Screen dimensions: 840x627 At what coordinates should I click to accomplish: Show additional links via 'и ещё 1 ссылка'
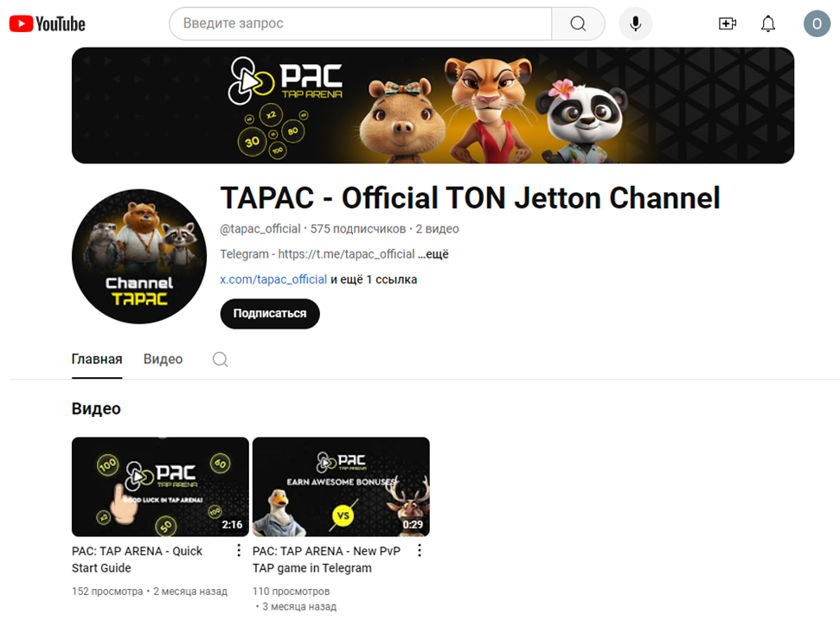pyautogui.click(x=374, y=279)
